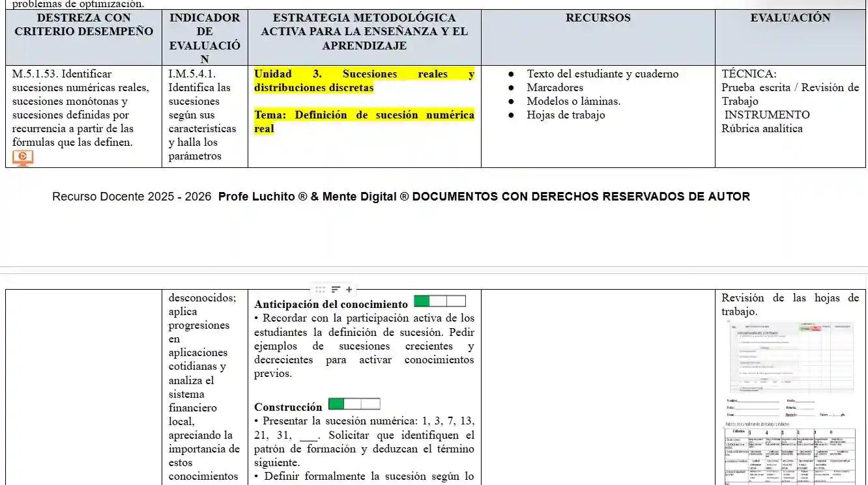Click the 'Revisión de las hojas' text

790,298
